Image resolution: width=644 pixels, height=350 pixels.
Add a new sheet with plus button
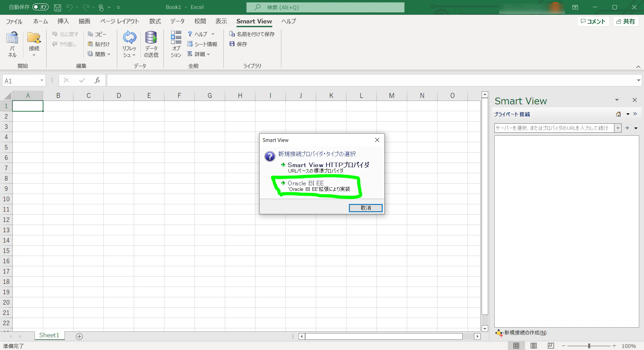click(79, 337)
